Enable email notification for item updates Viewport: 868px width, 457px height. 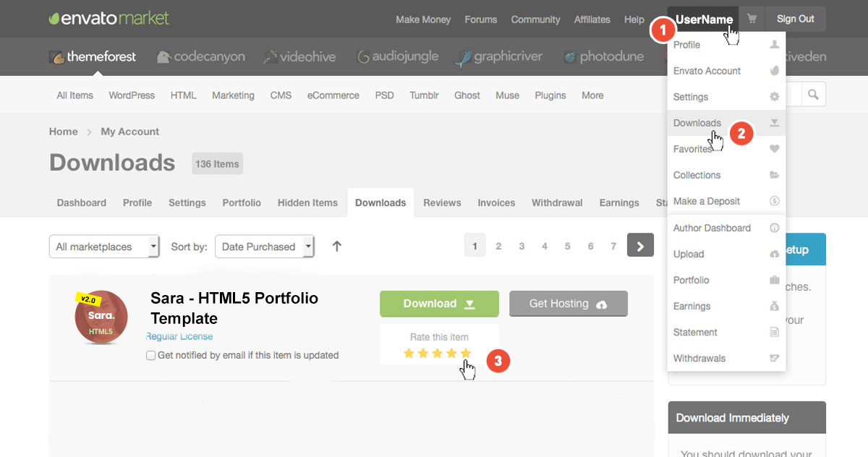point(150,355)
